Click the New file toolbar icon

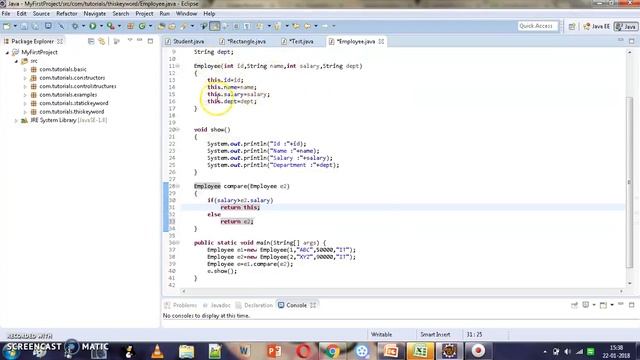click(x=7, y=26)
